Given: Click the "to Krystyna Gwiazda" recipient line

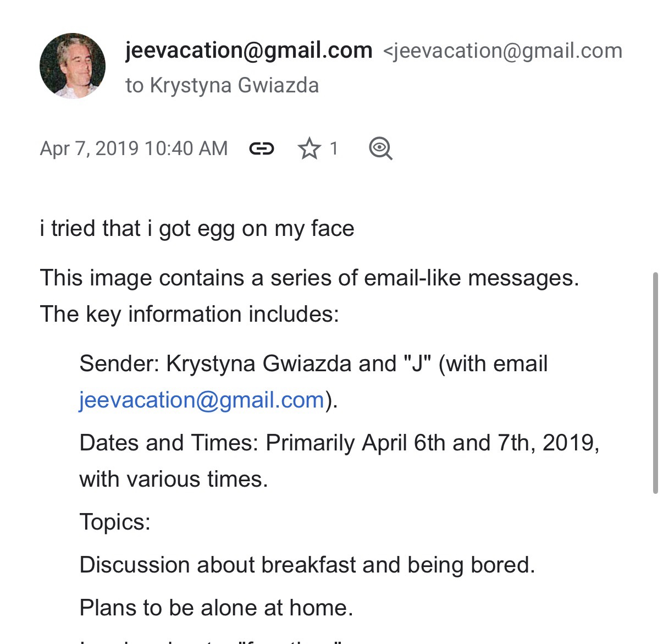Looking at the screenshot, I should (222, 85).
